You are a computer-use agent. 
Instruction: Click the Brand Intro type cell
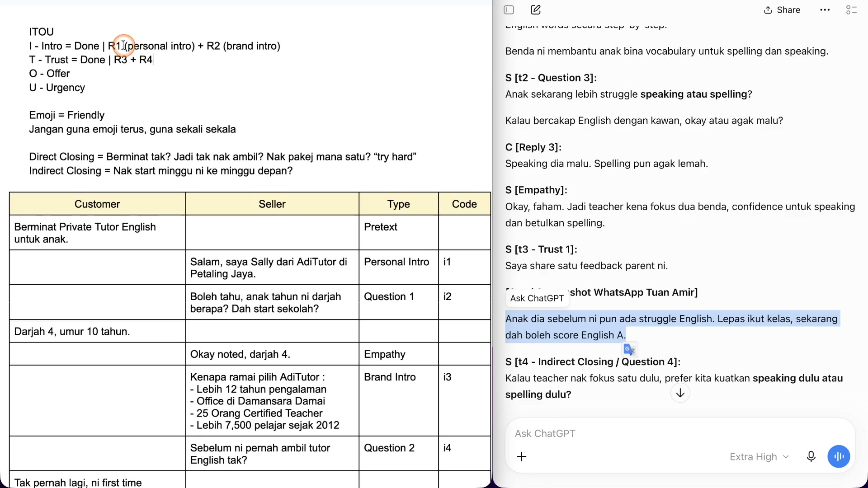point(398,400)
